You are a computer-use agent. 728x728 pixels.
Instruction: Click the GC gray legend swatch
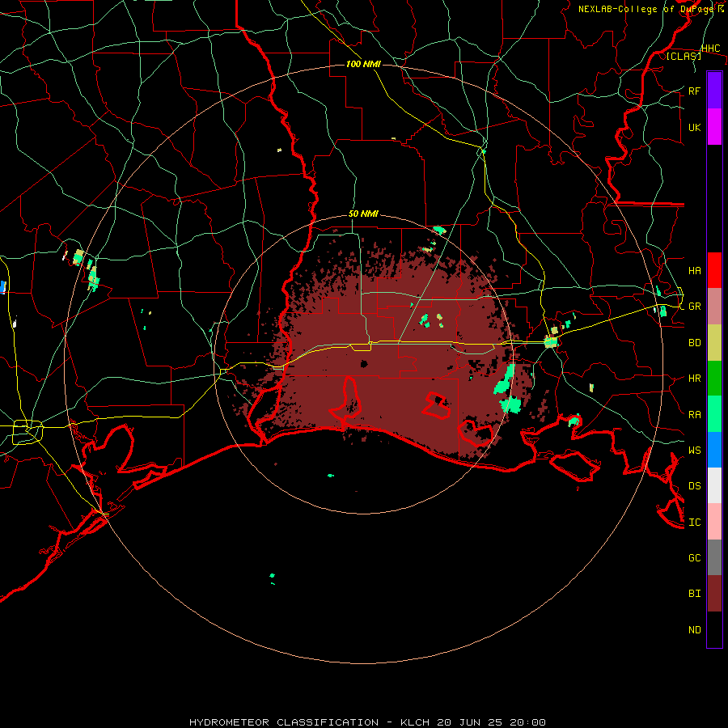point(714,557)
